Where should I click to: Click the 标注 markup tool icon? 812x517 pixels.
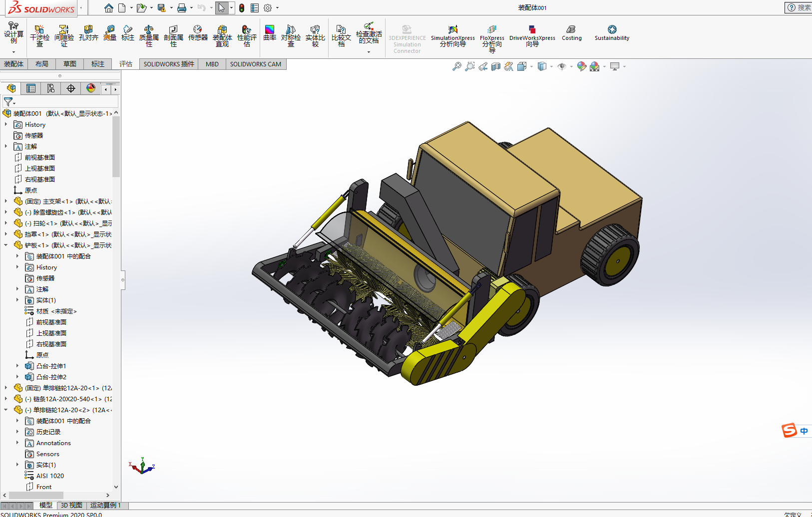[x=128, y=33]
